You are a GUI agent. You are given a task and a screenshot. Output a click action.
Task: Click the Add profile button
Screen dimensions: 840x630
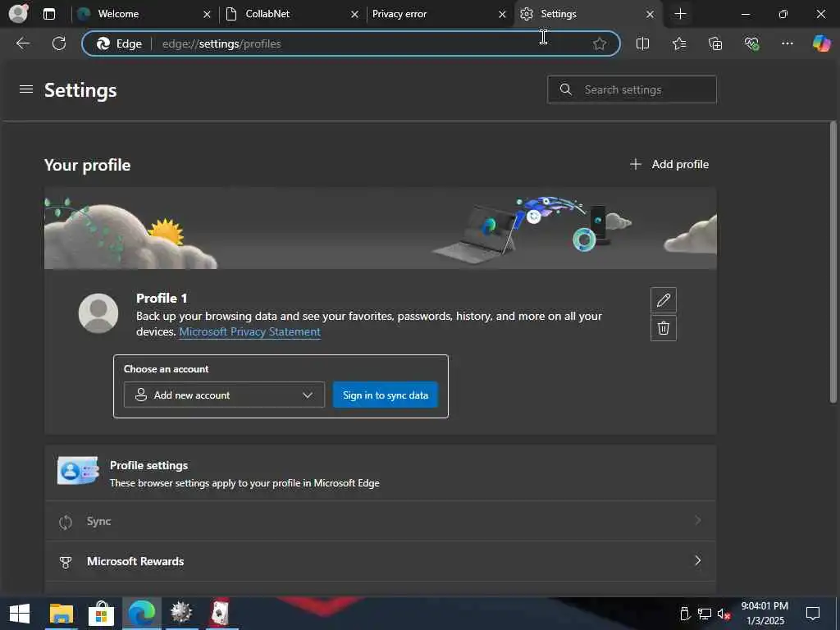coord(669,164)
